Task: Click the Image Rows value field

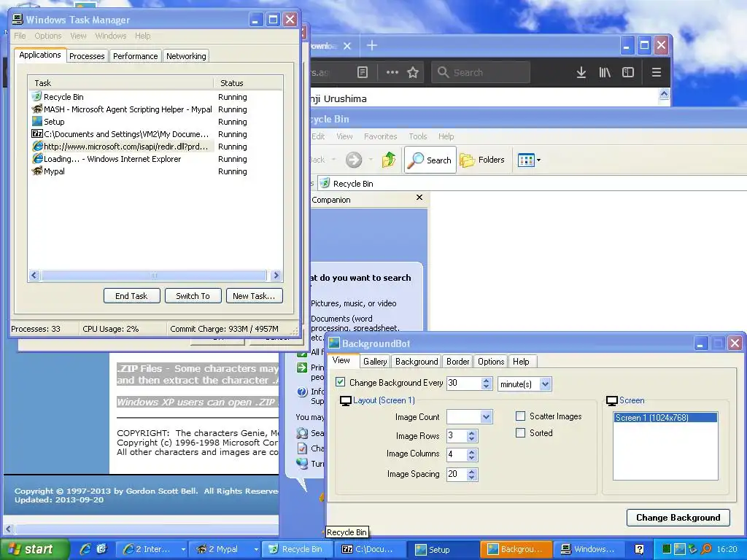Action: [x=456, y=436]
